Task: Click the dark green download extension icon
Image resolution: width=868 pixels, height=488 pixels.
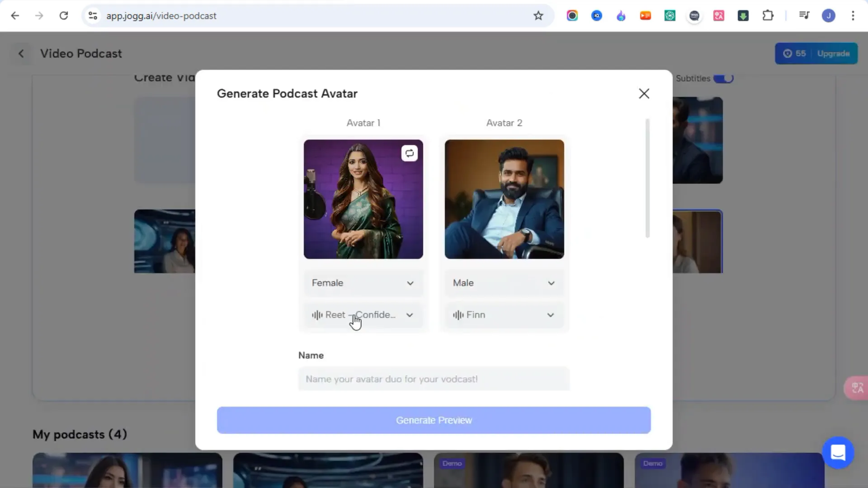Action: pos(743,16)
